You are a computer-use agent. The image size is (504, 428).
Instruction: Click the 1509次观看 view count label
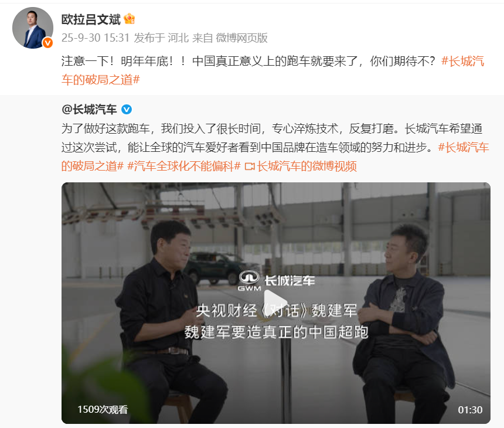(x=103, y=409)
